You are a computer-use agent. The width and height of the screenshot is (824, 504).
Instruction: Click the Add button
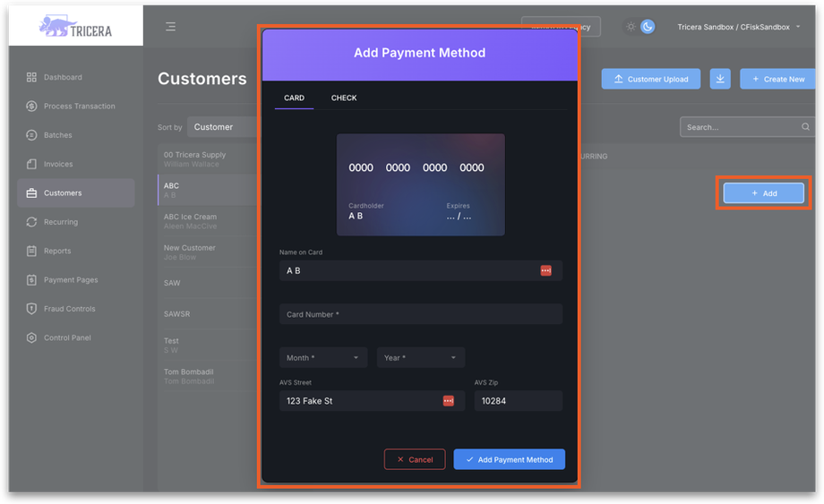click(764, 193)
